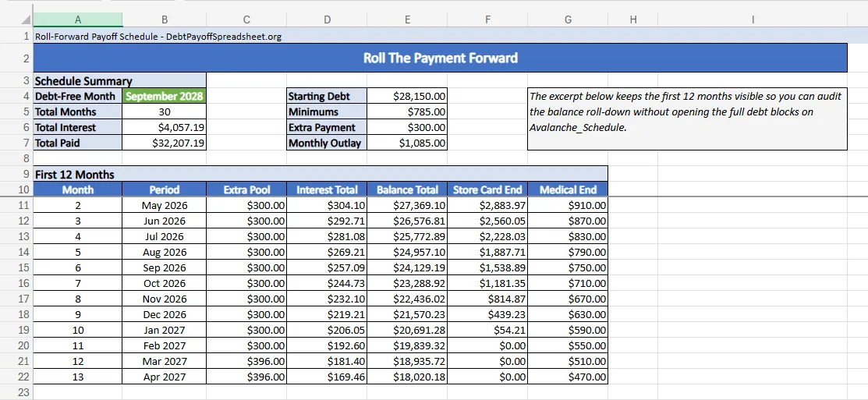This screenshot has height=400, width=868.
Task: Click the 'Debt-Free Month' label cell
Action: (x=78, y=96)
